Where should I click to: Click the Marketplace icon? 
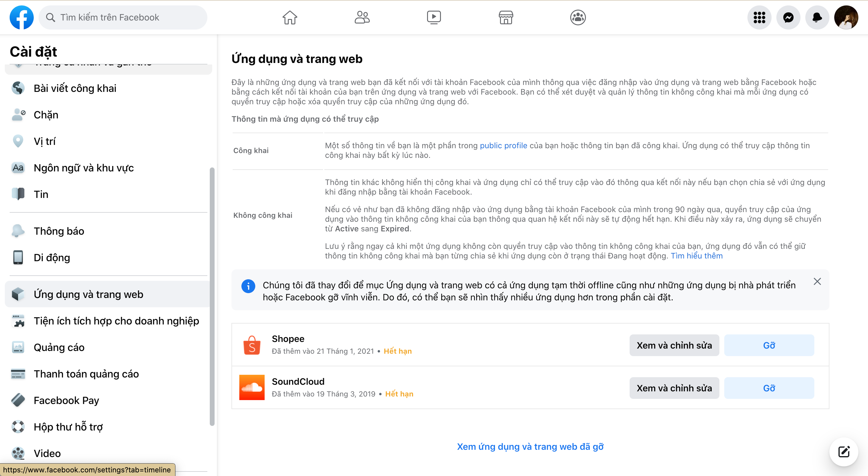(x=506, y=17)
